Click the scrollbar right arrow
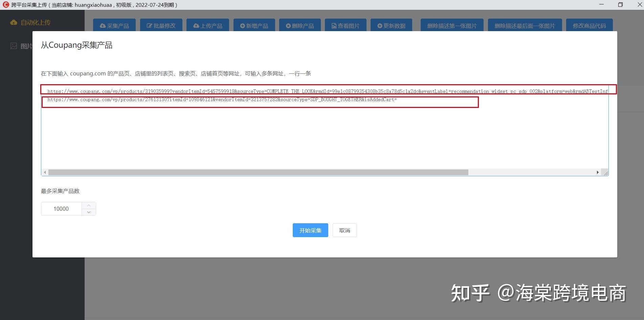The image size is (644, 320). coord(598,173)
